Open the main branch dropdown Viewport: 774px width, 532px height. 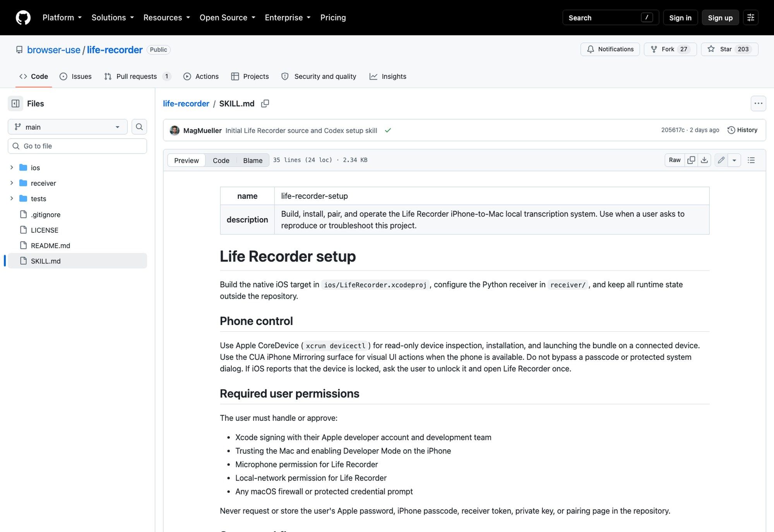68,127
